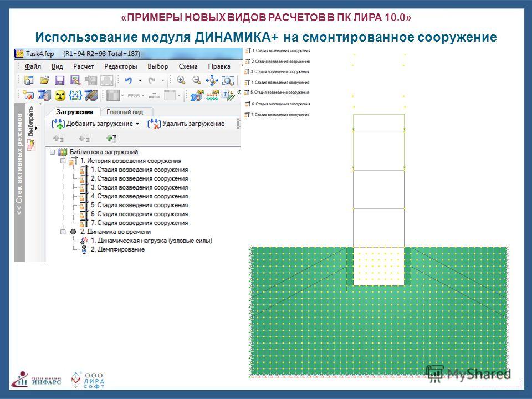The height and width of the screenshot is (399, 532).
Task: Select 1. Динамическая нагрузка (узловые силы) row
Action: tap(151, 241)
